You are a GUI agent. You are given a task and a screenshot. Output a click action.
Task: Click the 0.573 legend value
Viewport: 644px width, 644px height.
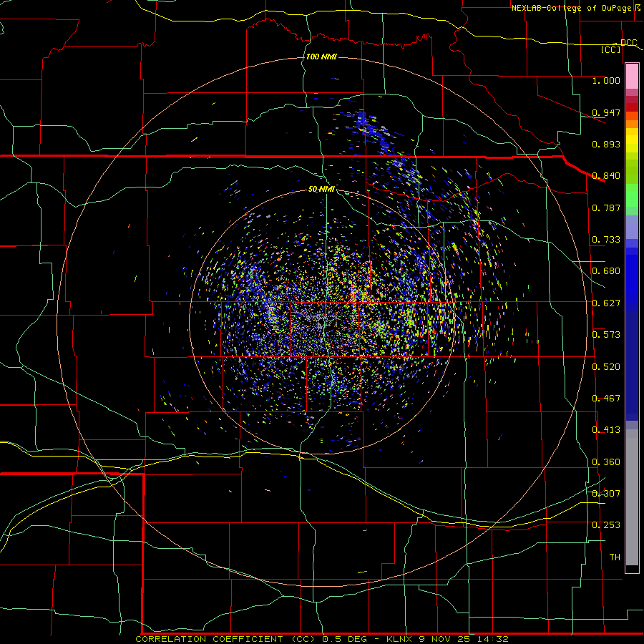click(606, 335)
